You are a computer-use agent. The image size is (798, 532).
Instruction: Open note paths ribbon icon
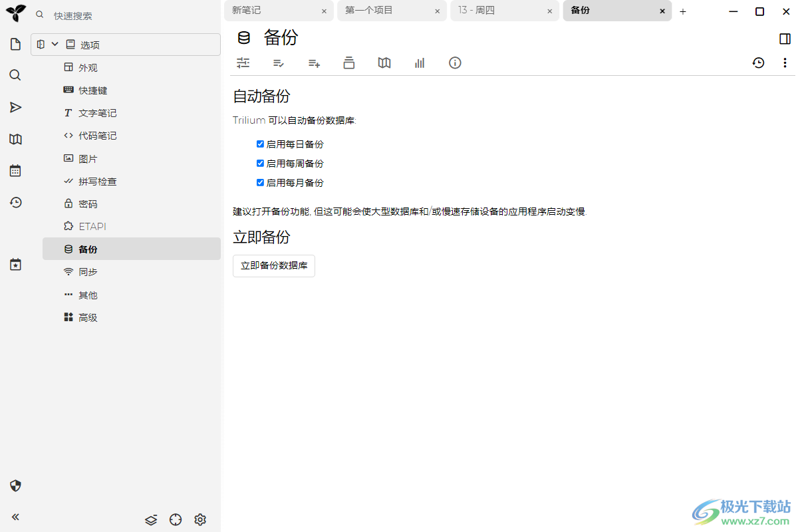[x=349, y=63]
